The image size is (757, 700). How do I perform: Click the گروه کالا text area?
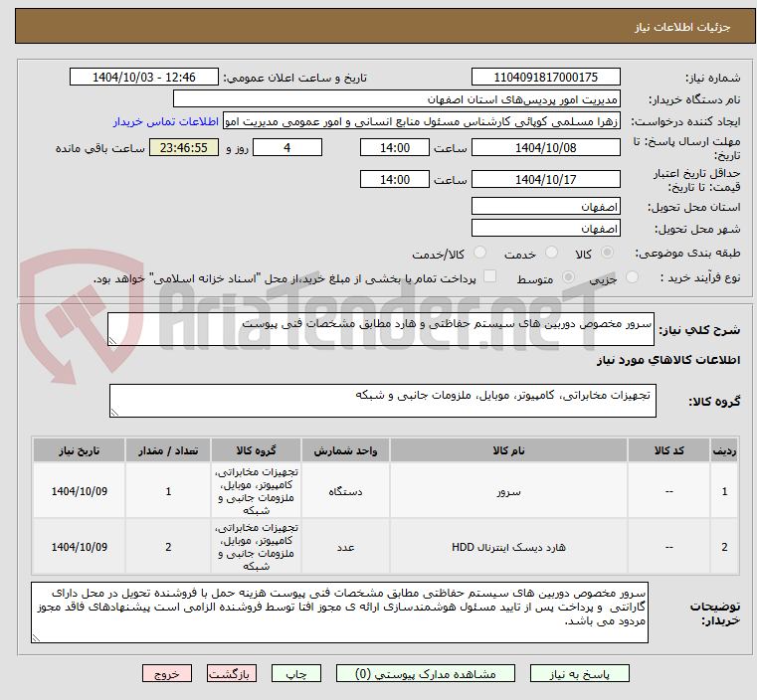click(383, 401)
